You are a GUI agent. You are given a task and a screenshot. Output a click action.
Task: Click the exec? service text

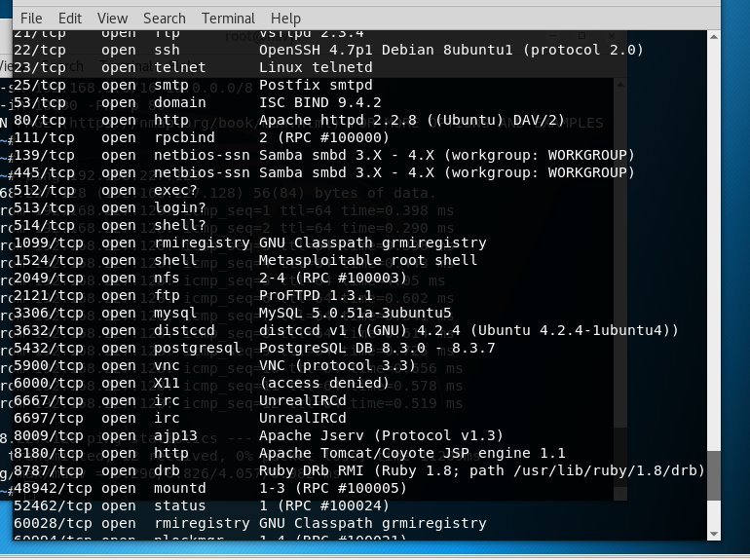(175, 190)
